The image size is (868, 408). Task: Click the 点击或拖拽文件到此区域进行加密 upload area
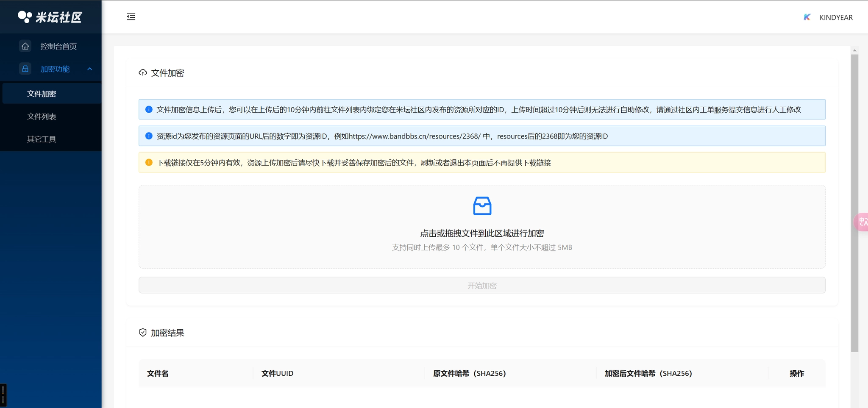click(x=482, y=227)
